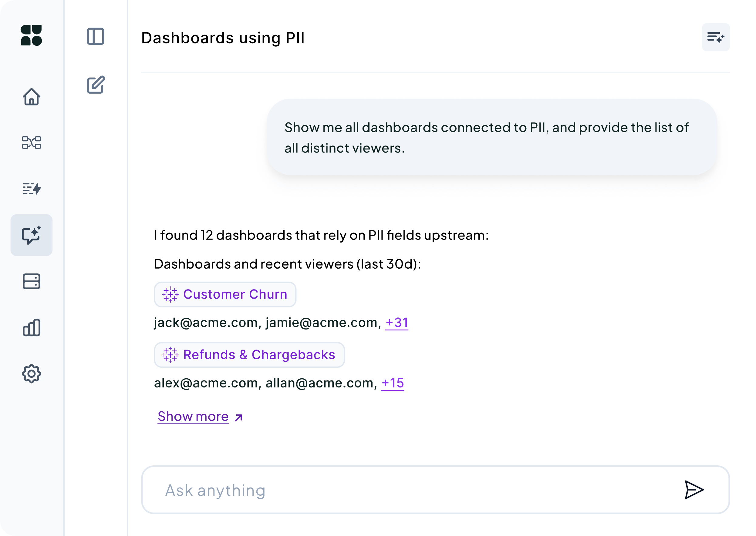Open the data sources panel icon
This screenshot has height=536, width=756.
(31, 281)
